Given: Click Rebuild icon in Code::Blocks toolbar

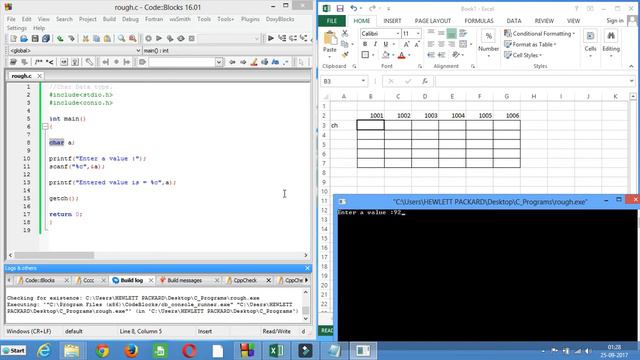Looking at the screenshot, I should tap(181, 39).
